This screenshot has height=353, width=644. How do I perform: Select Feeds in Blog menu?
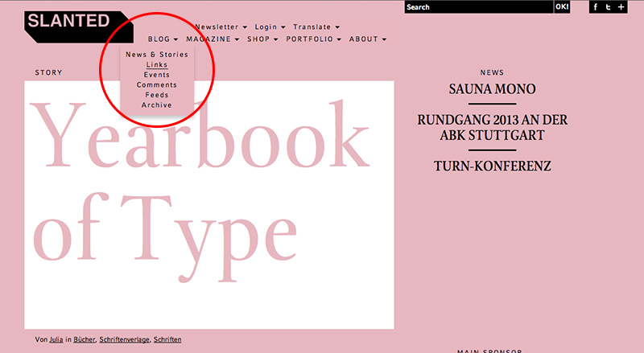157,95
